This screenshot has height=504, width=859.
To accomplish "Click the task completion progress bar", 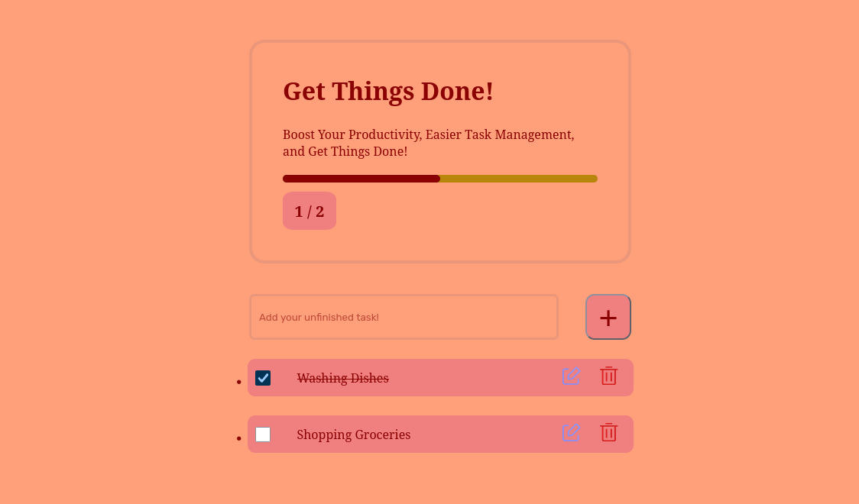I will [x=440, y=178].
